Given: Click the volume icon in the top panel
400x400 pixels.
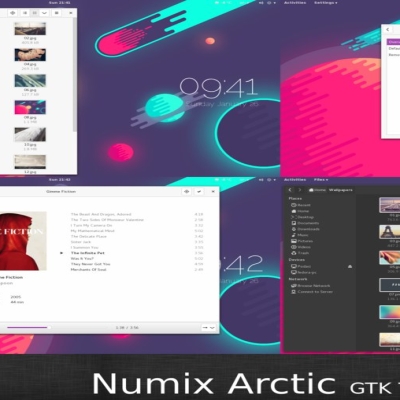Looking at the screenshot, I should [x=261, y=3].
